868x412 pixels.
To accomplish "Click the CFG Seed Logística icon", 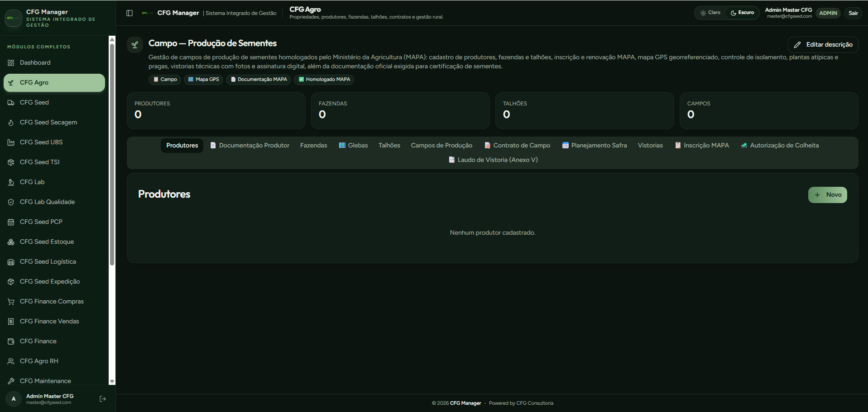I will (11, 262).
